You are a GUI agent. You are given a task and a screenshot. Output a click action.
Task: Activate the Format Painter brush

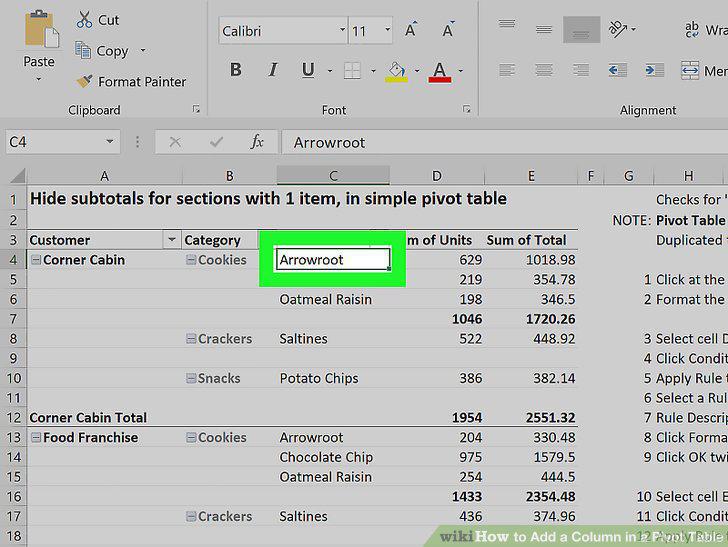84,81
